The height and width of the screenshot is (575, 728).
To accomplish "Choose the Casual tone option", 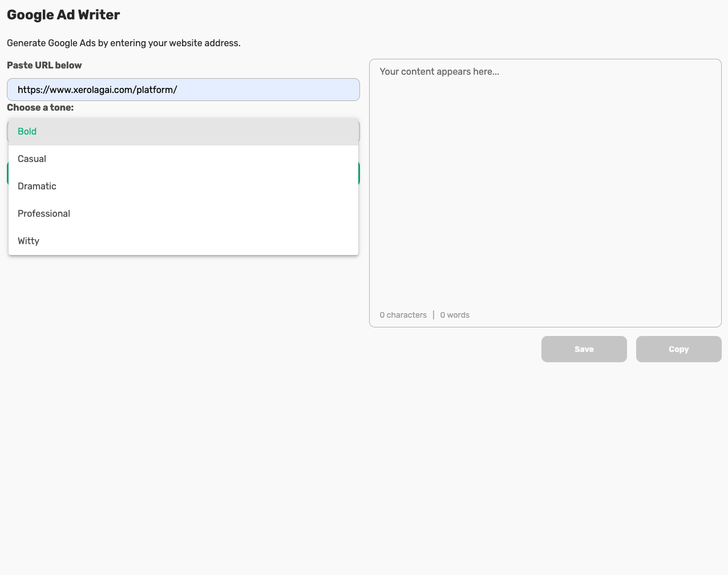I will coord(183,159).
